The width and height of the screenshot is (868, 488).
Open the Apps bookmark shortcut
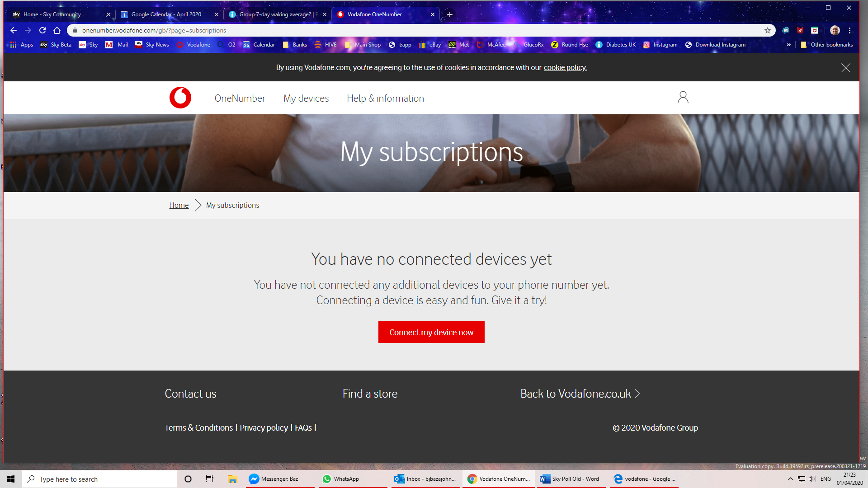pyautogui.click(x=22, y=45)
